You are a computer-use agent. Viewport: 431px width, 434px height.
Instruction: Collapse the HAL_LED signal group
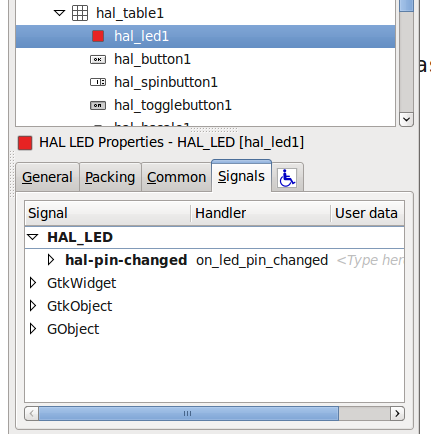[x=33, y=237]
